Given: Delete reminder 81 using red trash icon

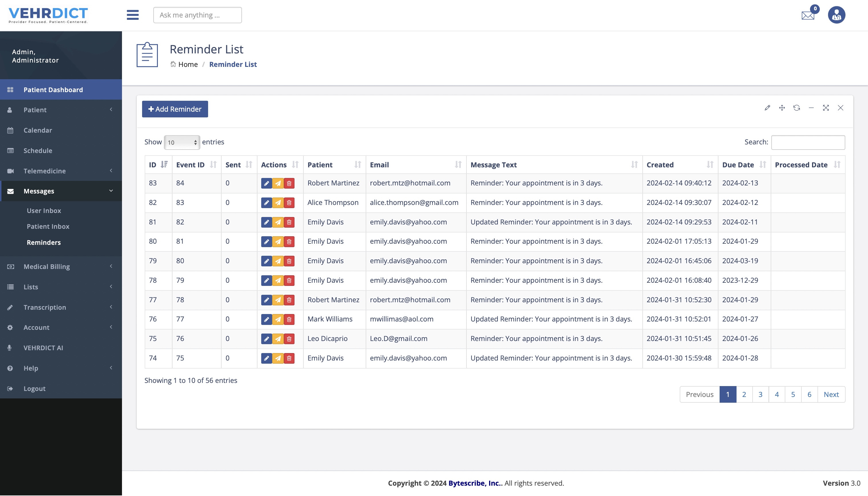Looking at the screenshot, I should coord(289,222).
